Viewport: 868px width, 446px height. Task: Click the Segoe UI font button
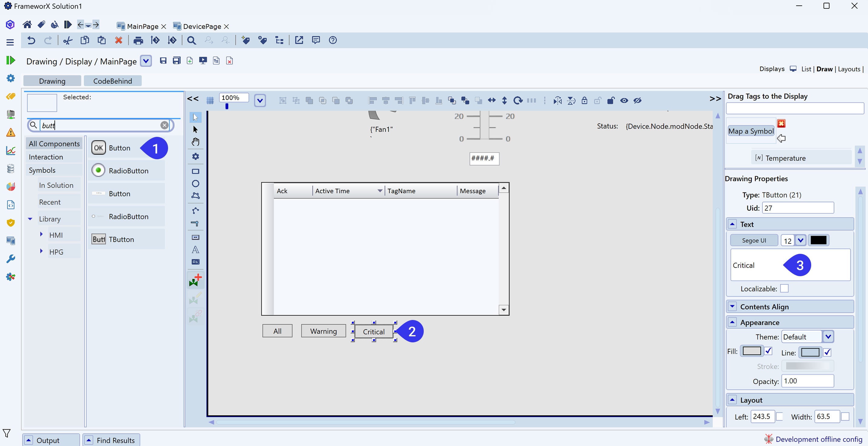pyautogui.click(x=754, y=241)
